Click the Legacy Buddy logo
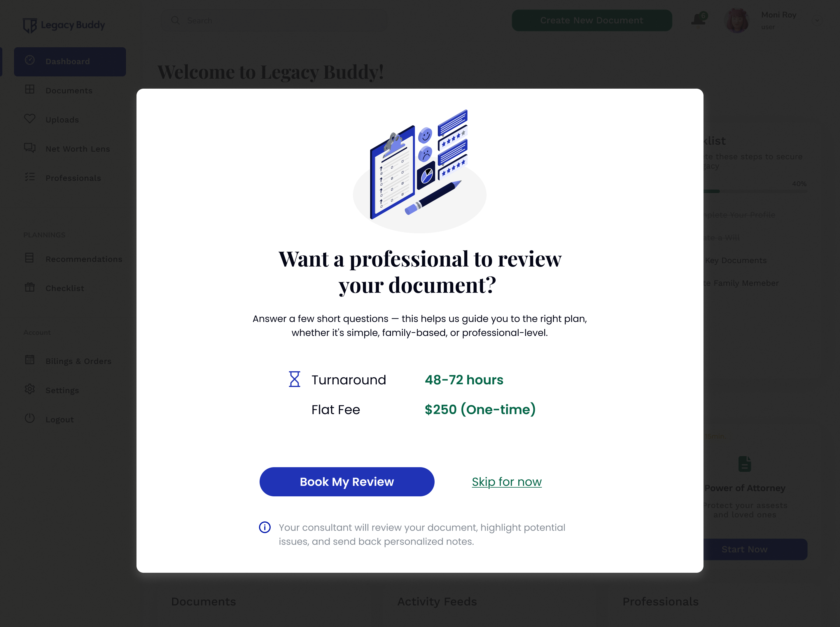This screenshot has height=627, width=840. click(x=63, y=24)
